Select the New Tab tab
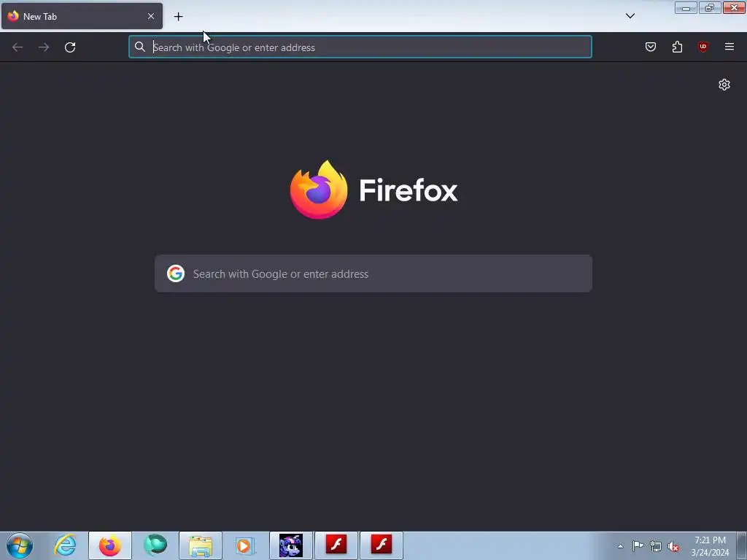The width and height of the screenshot is (747, 560). 82,16
